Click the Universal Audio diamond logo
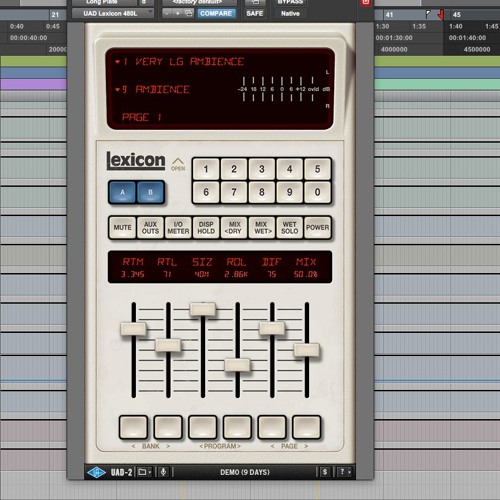The width and height of the screenshot is (500, 500). click(x=96, y=472)
